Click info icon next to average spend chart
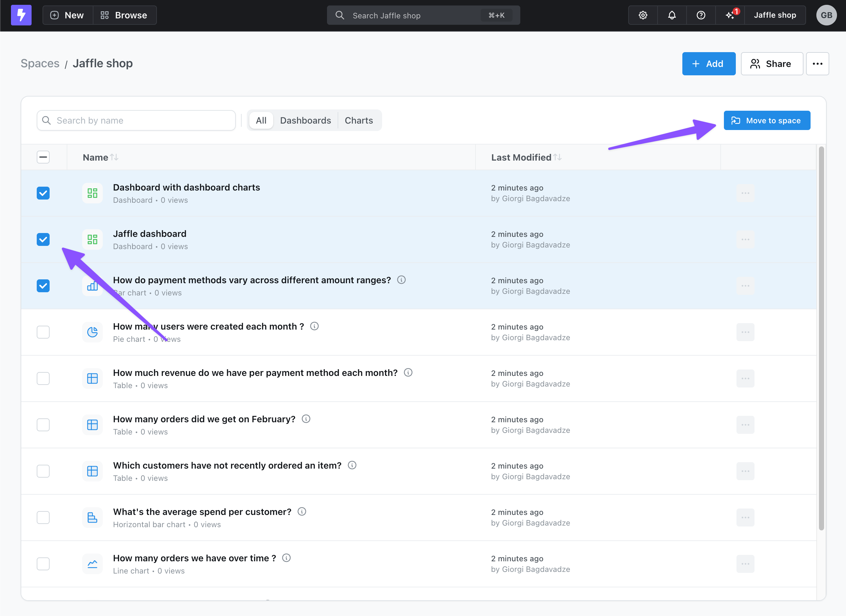846x616 pixels. click(302, 512)
